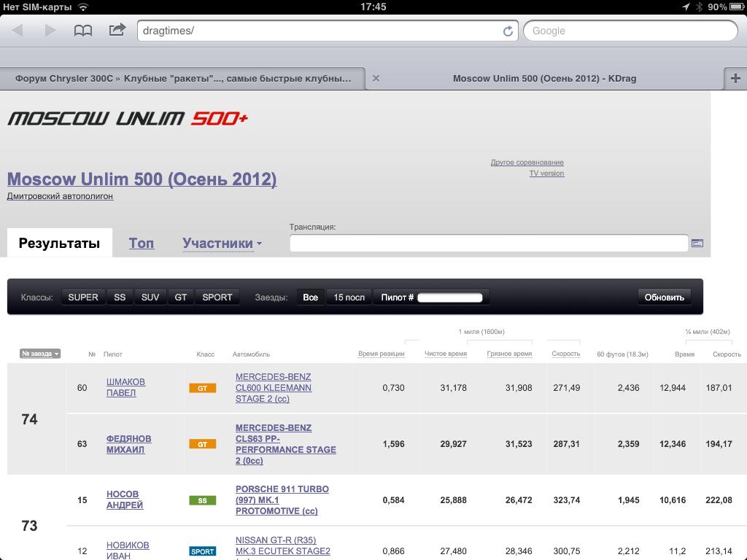Tap the 17:45 status bar clock

point(373,7)
